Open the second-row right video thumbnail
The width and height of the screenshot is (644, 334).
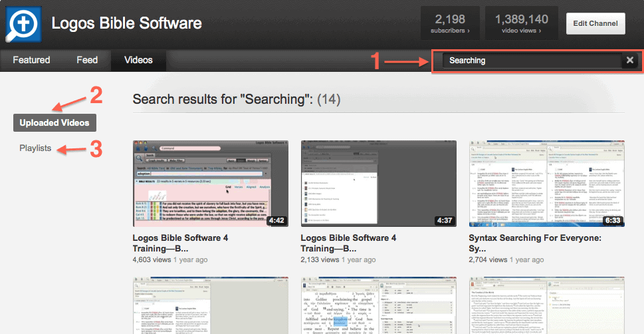click(546, 306)
